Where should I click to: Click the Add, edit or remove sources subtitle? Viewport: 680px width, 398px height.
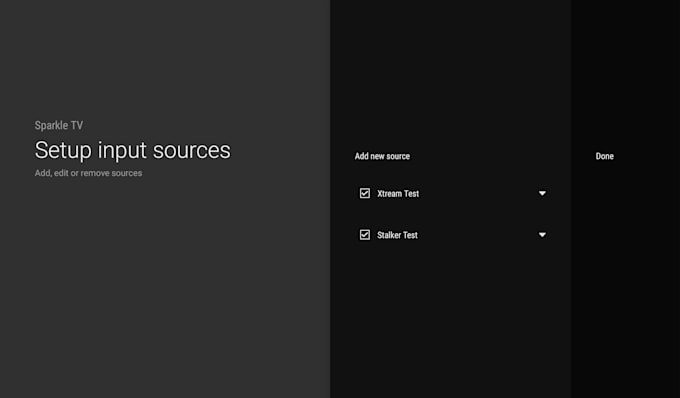coord(88,173)
